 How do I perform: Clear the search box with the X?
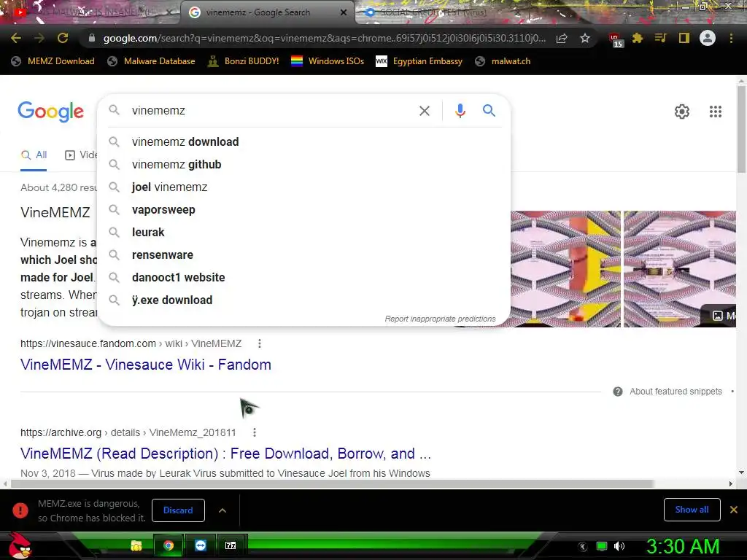click(x=424, y=111)
